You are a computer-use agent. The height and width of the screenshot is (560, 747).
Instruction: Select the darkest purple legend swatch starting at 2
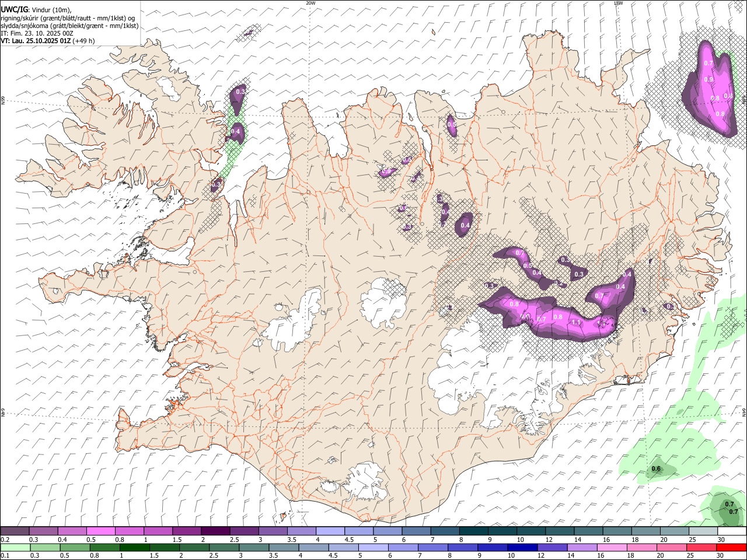215,531
